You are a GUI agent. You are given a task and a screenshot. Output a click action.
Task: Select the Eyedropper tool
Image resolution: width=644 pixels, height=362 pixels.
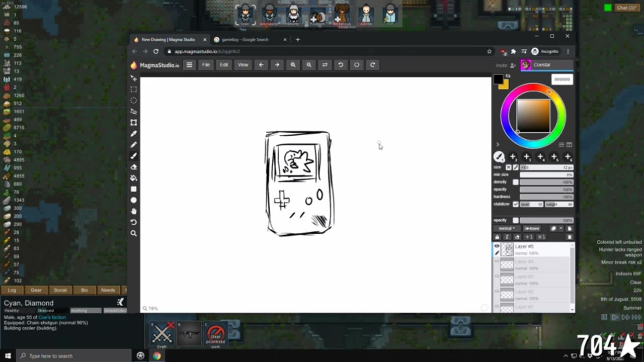pyautogui.click(x=133, y=134)
